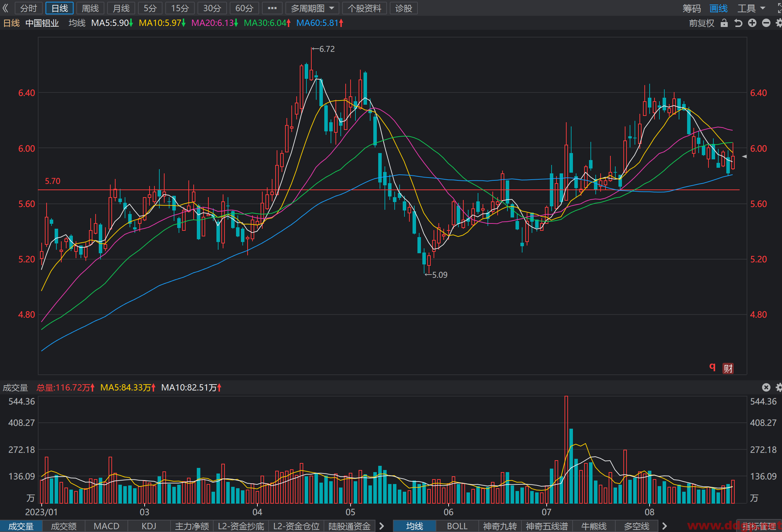Image resolution: width=782 pixels, height=532 pixels.
Task: Zoom in with the plus icon
Action: (752, 23)
